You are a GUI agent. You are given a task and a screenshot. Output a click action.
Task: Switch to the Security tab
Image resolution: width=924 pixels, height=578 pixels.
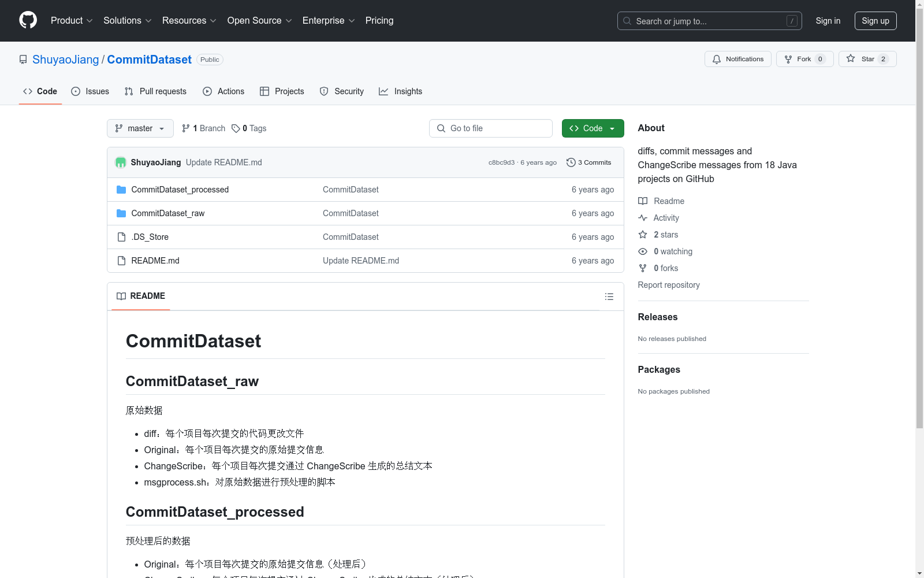pos(342,91)
